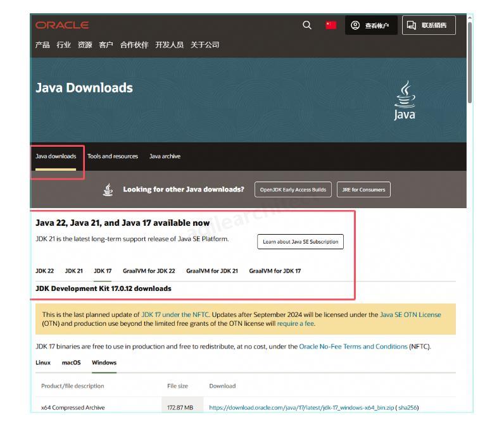Click the Product/file description column header
The image size is (504, 427).
pyautogui.click(x=73, y=387)
